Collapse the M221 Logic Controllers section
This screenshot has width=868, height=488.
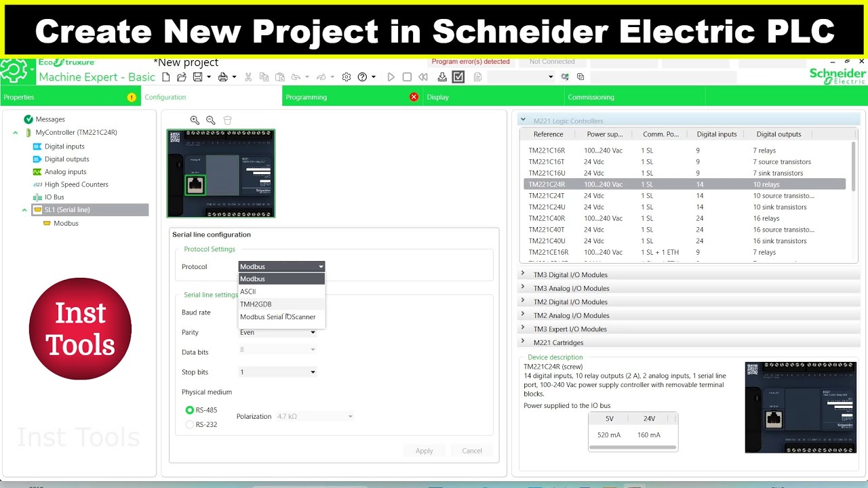pos(522,119)
